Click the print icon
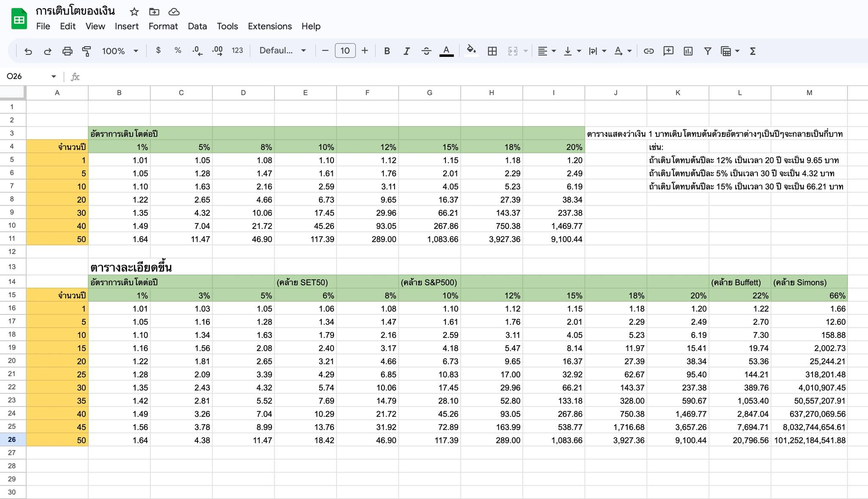This screenshot has height=499, width=868. [67, 51]
